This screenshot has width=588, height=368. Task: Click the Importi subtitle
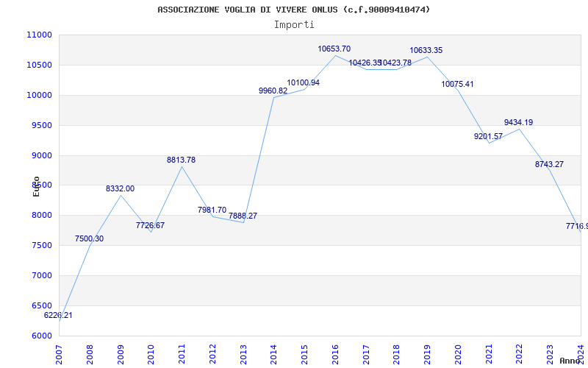coord(294,25)
